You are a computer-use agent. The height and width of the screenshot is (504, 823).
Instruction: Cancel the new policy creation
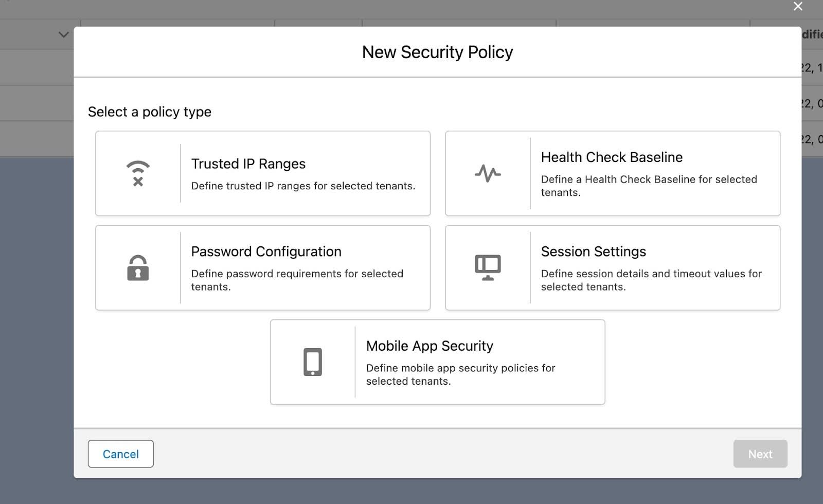click(x=120, y=454)
